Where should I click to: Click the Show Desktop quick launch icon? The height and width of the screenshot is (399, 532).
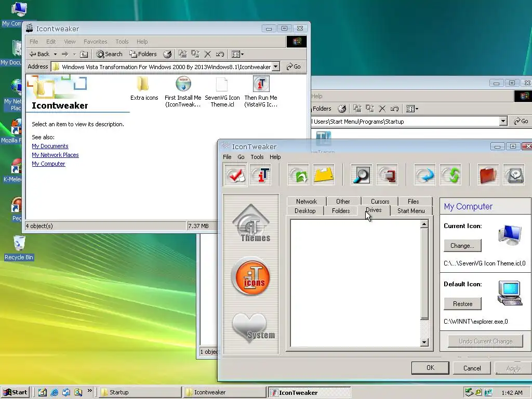coord(43,392)
